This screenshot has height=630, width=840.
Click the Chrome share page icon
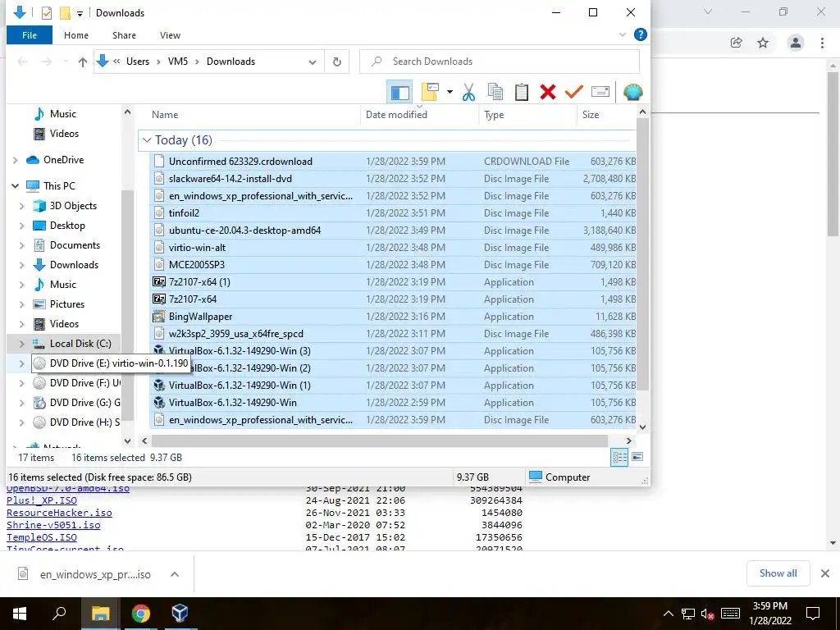point(737,43)
